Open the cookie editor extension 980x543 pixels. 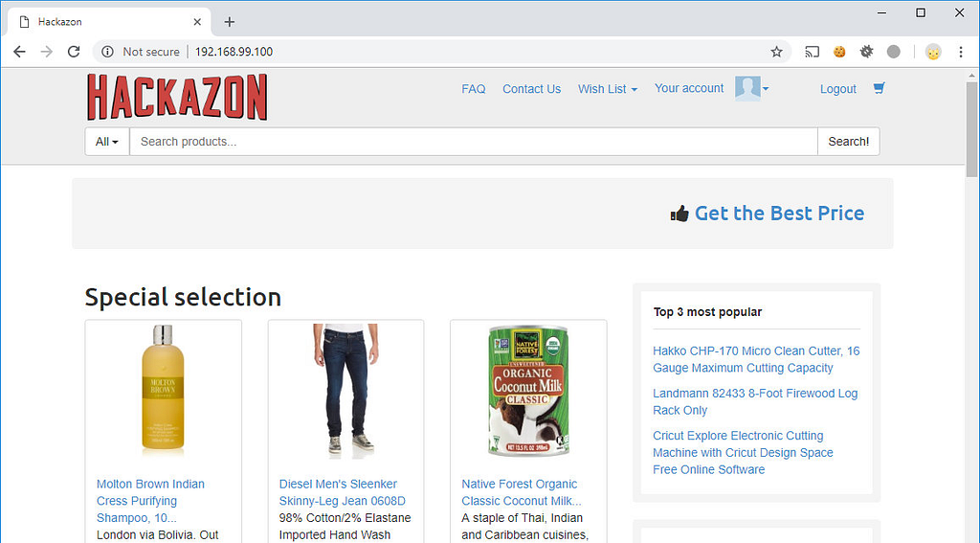(x=839, y=52)
